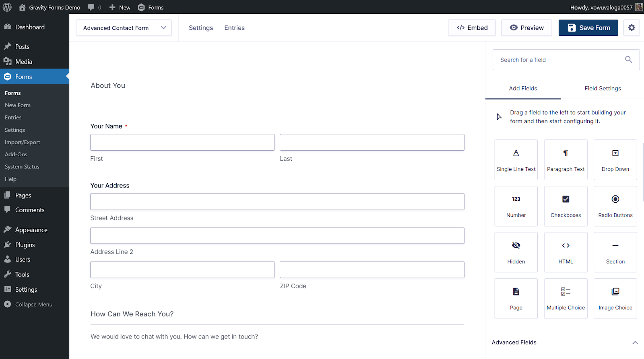Open the Advanced Contact Form switcher dropdown
The image size is (644, 359).
tap(124, 28)
